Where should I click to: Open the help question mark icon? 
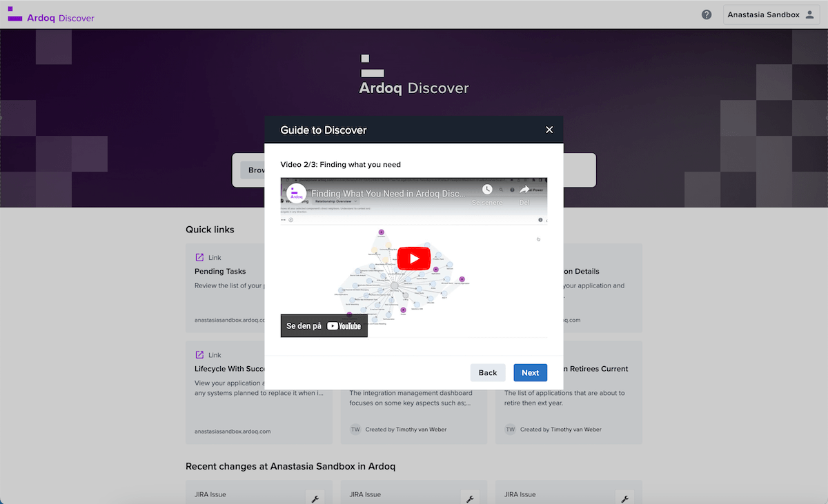707,14
